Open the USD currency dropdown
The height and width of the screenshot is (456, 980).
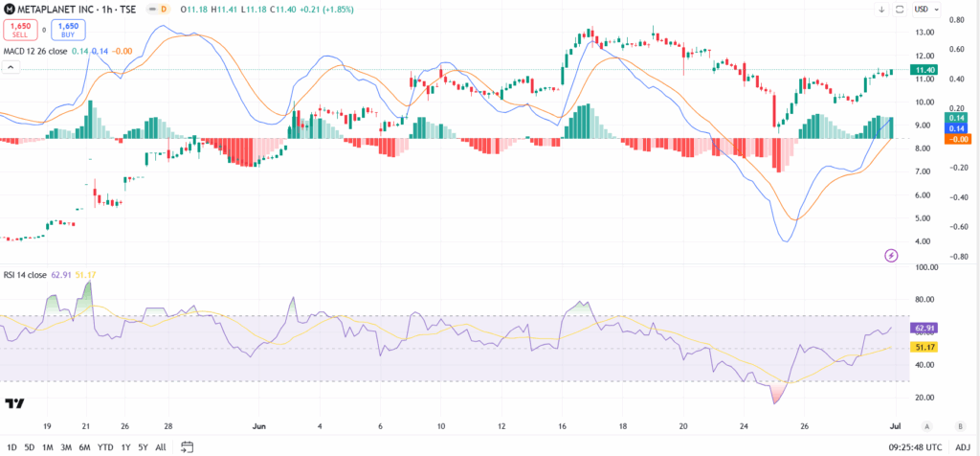pos(924,9)
